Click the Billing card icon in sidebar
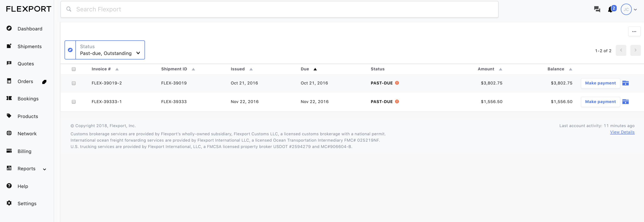 (x=9, y=151)
